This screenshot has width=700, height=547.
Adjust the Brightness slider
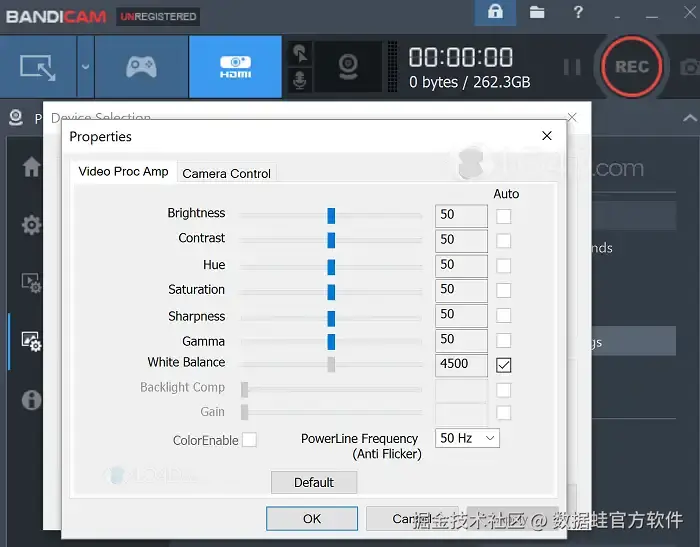(331, 215)
